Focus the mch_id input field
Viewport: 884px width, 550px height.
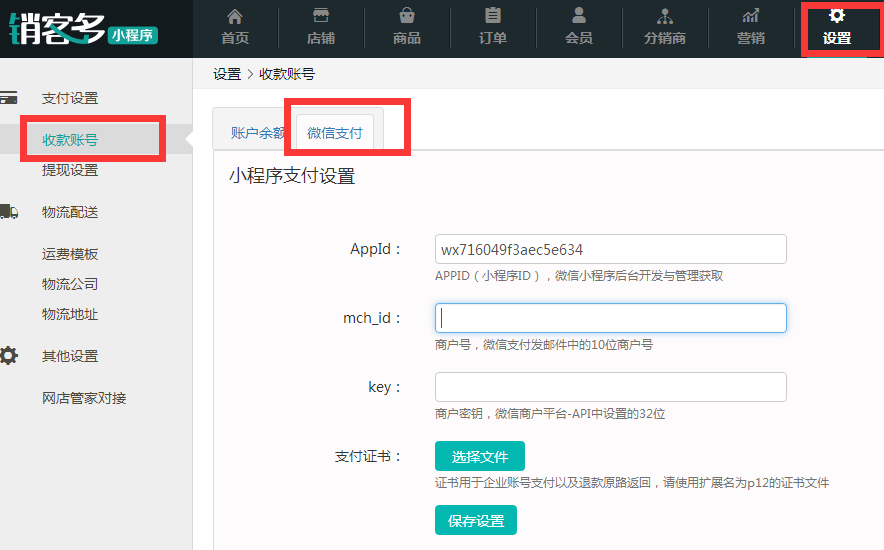coord(611,318)
